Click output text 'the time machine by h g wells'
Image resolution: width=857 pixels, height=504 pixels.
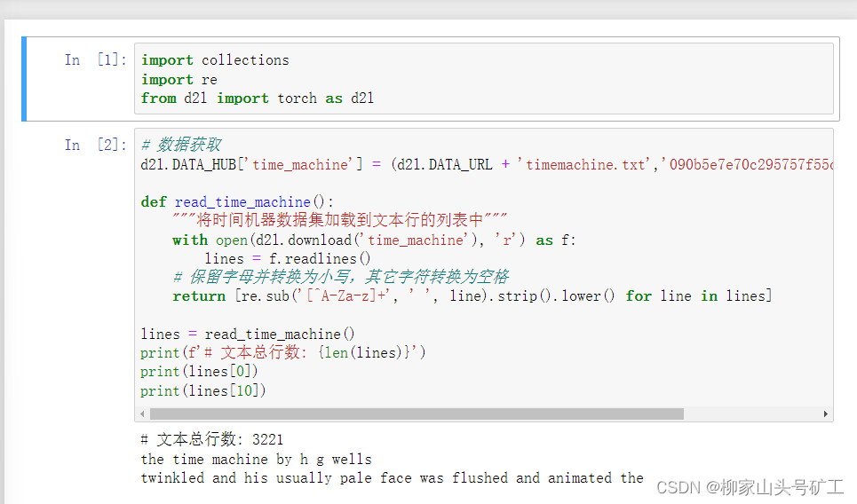pyautogui.click(x=256, y=460)
